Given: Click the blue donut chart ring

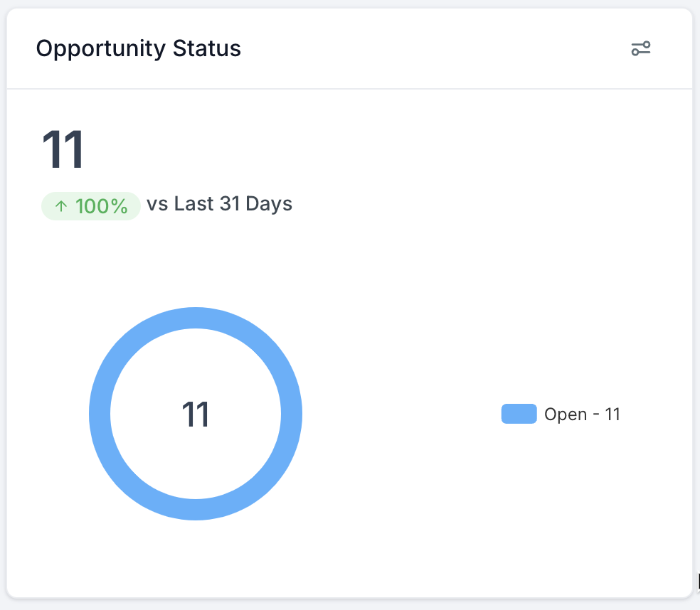Looking at the screenshot, I should tap(100, 414).
